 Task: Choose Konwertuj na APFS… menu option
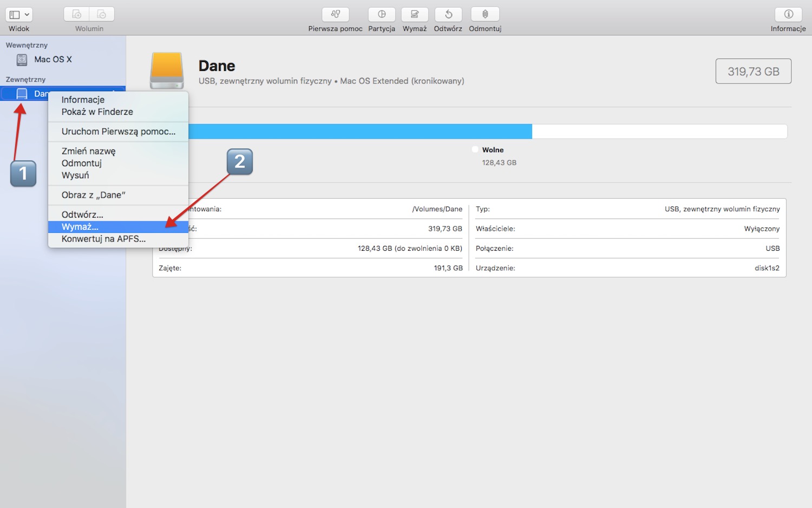click(x=103, y=239)
